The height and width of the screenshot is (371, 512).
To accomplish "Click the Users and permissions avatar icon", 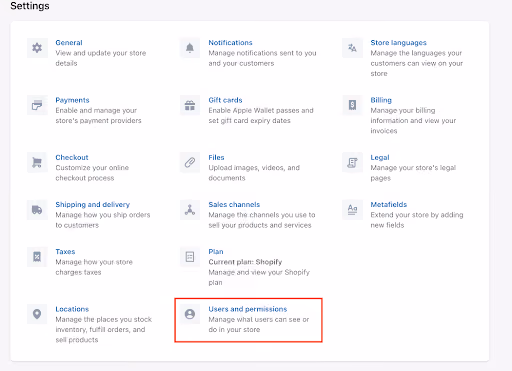I will (190, 314).
